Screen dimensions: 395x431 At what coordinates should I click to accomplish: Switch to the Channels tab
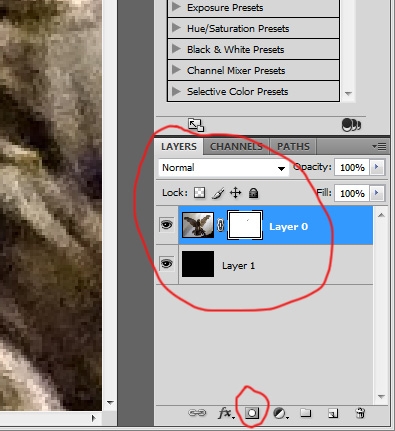[236, 146]
